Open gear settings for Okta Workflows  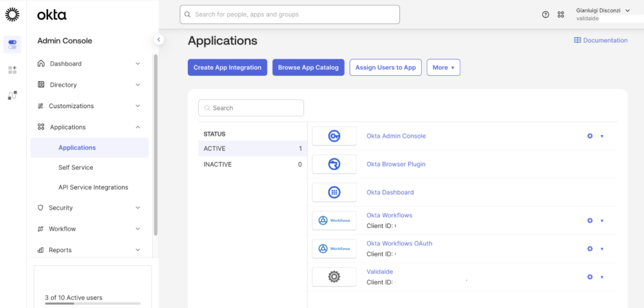tap(590, 220)
